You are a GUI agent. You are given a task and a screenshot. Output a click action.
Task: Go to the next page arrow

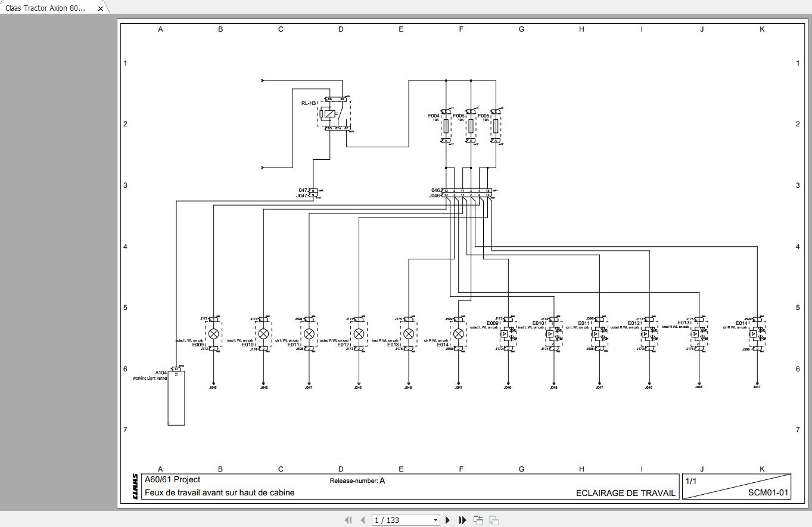pos(448,520)
